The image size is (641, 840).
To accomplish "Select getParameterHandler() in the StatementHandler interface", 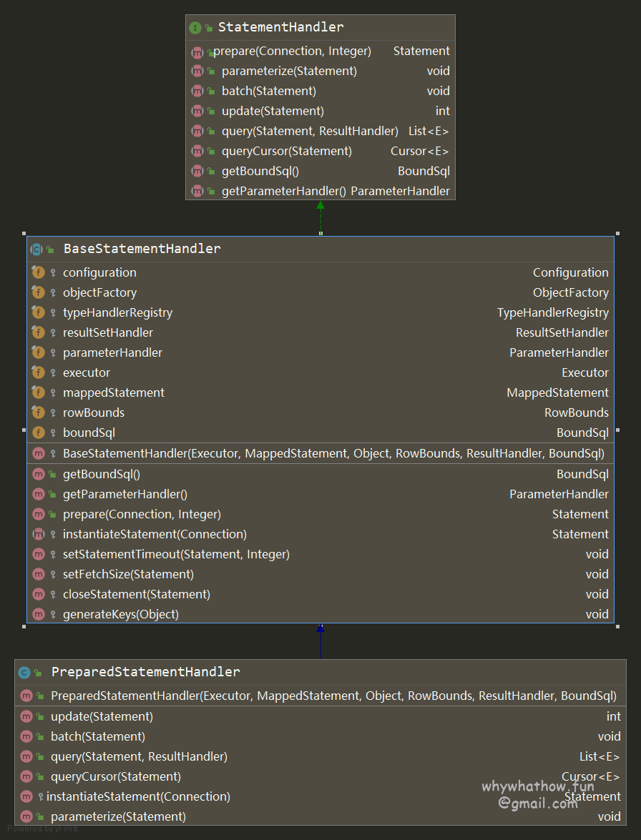I will tap(283, 191).
